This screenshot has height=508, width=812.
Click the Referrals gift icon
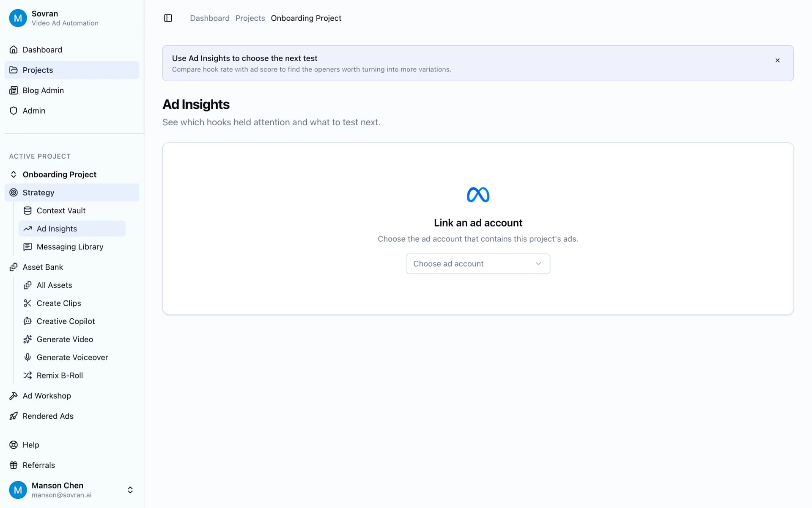(14, 465)
